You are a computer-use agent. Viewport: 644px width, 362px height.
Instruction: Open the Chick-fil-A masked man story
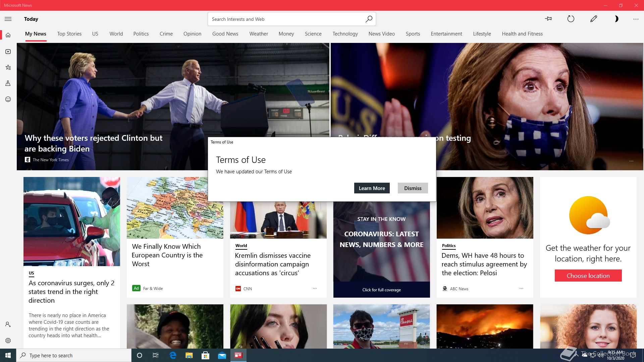381,326
